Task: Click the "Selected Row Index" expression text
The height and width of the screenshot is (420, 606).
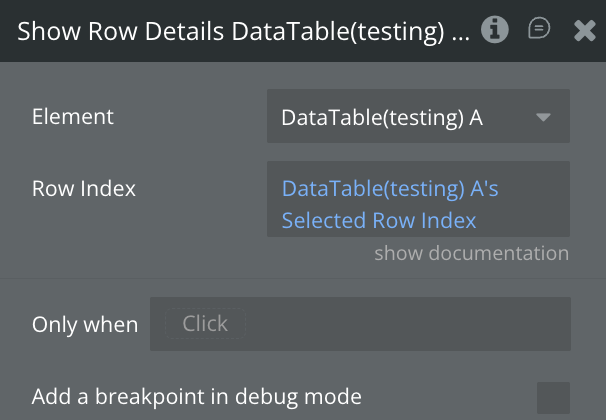Action: point(378,220)
